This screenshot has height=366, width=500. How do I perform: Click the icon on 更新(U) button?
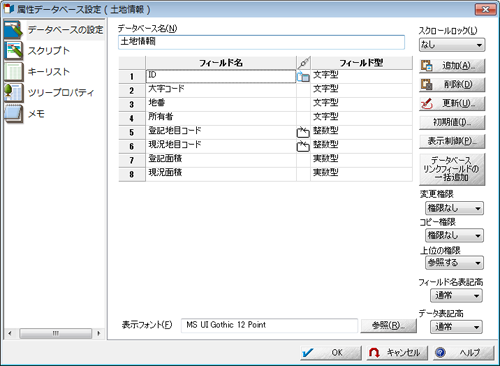[x=427, y=104]
